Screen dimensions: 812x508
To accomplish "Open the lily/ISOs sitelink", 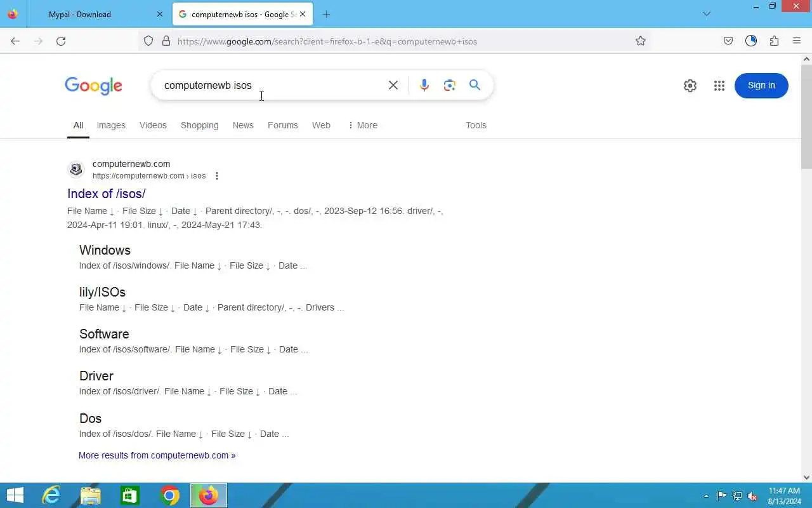I will (x=102, y=292).
